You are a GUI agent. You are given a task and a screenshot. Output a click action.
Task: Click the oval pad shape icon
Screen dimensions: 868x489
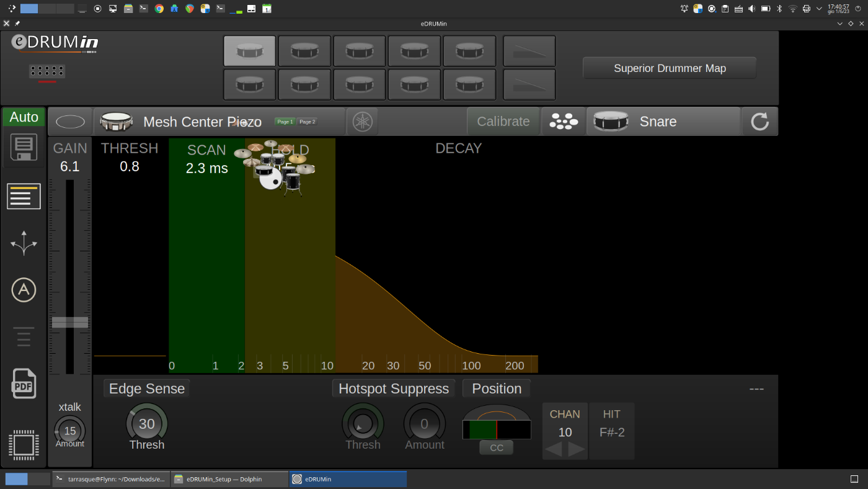[70, 122]
